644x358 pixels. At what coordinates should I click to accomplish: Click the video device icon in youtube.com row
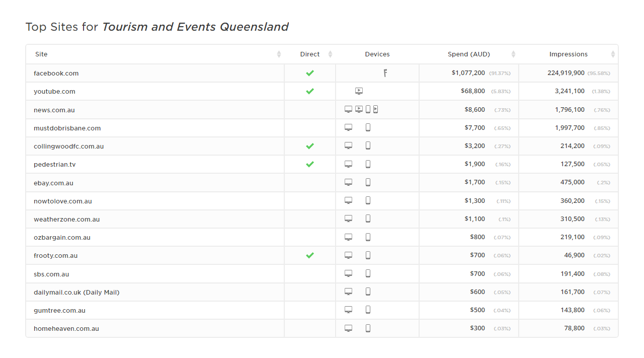[x=359, y=91]
